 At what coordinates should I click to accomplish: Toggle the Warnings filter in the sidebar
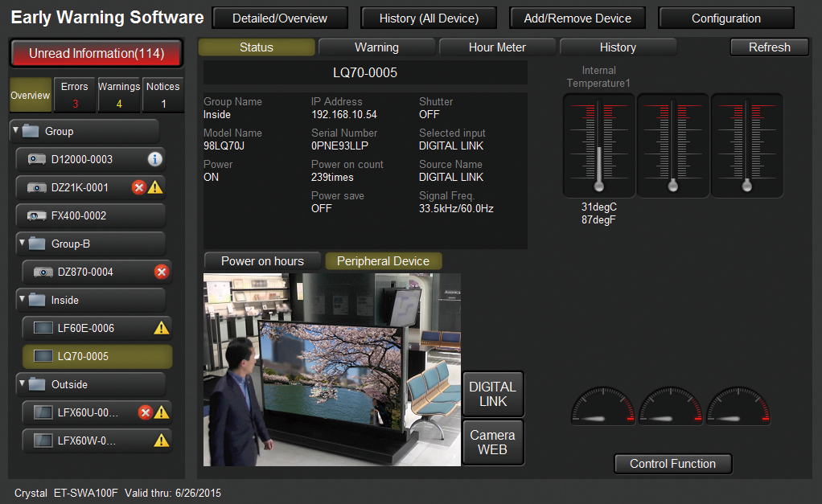(119, 95)
